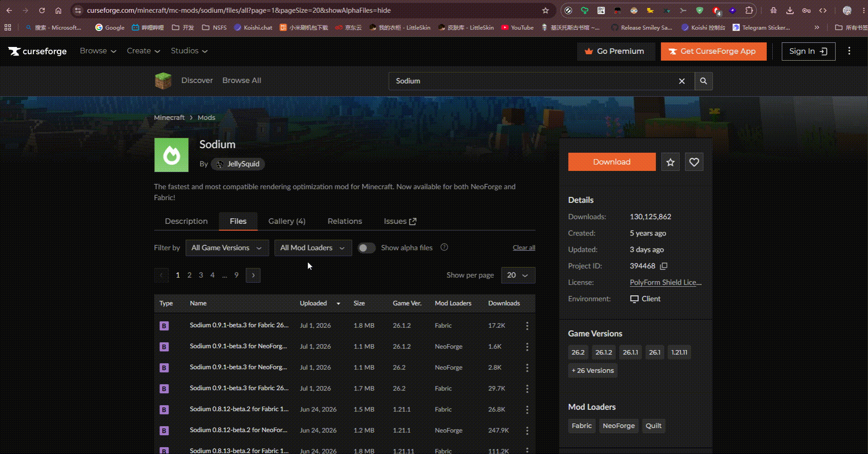Expand the Create menu
This screenshot has height=454, width=868.
[x=144, y=51]
